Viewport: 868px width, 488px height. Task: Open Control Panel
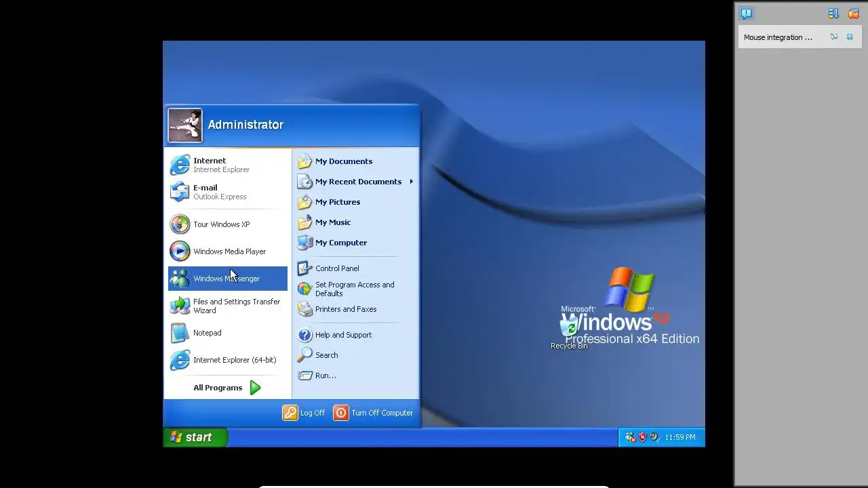(355, 268)
